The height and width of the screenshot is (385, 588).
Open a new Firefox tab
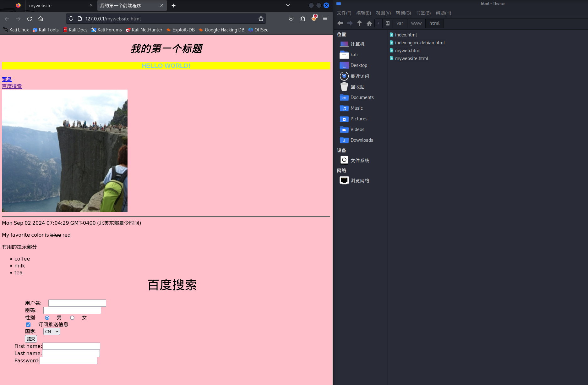click(x=173, y=6)
